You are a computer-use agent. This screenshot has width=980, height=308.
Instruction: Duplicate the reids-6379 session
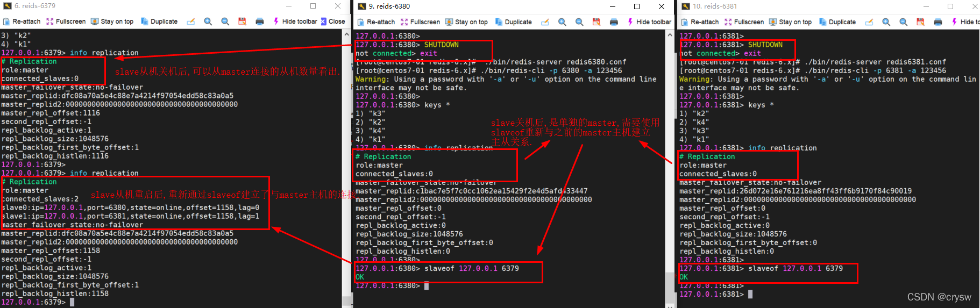(x=159, y=22)
